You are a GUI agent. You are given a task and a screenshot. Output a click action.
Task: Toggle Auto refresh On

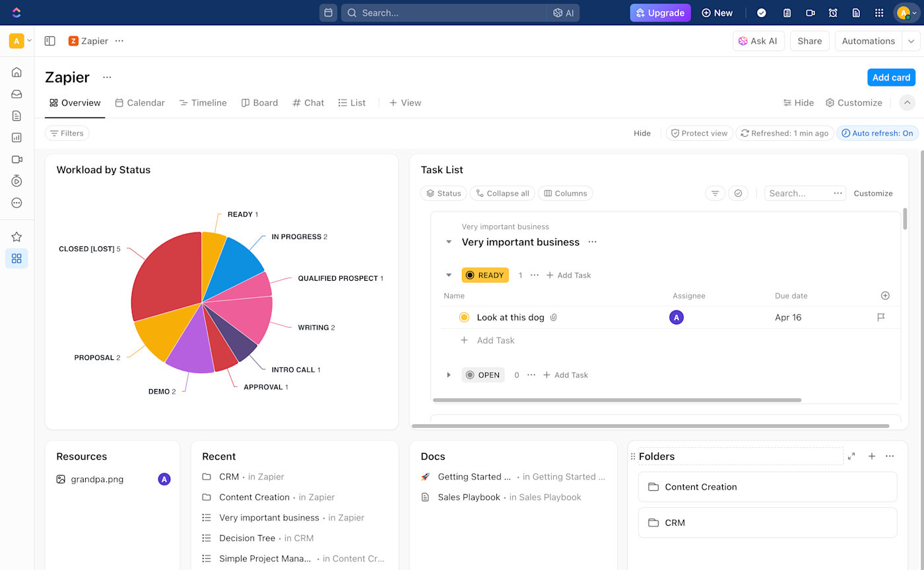877,133
